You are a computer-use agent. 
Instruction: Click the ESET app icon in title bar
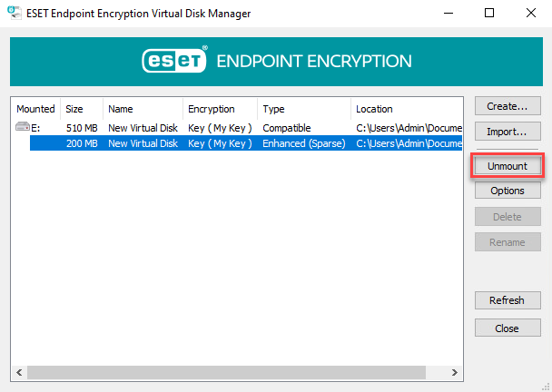coord(15,13)
